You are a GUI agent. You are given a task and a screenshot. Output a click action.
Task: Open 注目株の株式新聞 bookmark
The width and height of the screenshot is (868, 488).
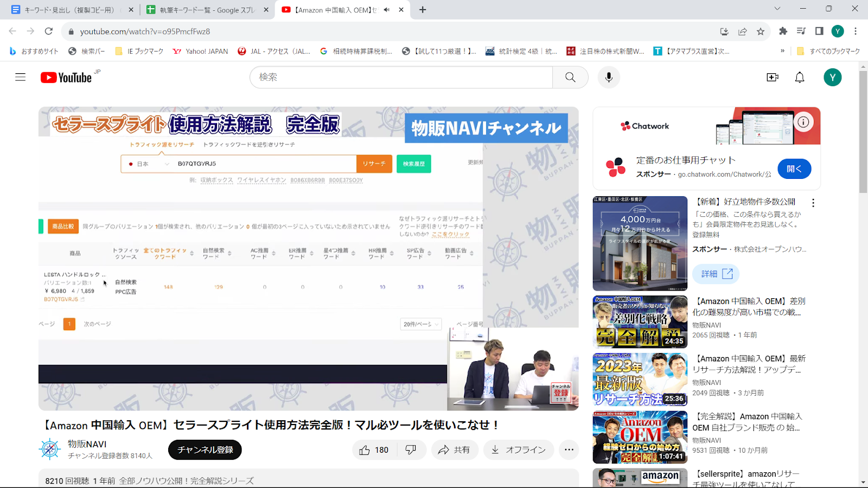point(605,51)
